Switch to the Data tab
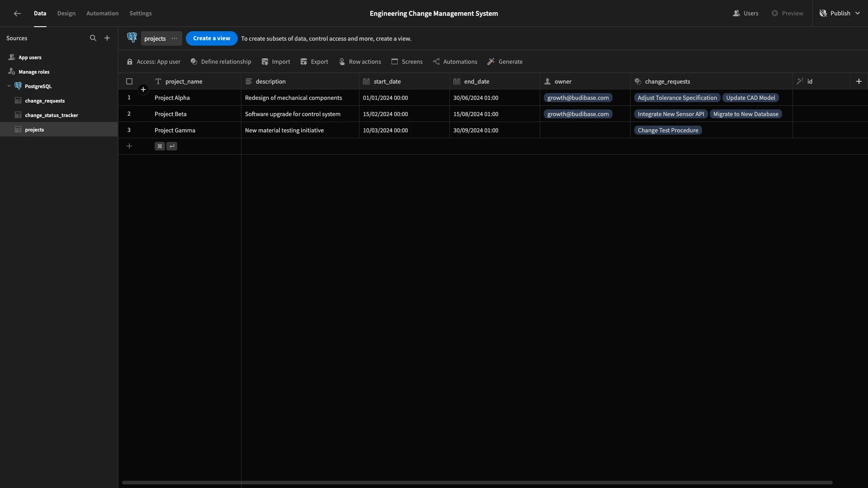Viewport: 868px width, 488px height. pyautogui.click(x=40, y=14)
